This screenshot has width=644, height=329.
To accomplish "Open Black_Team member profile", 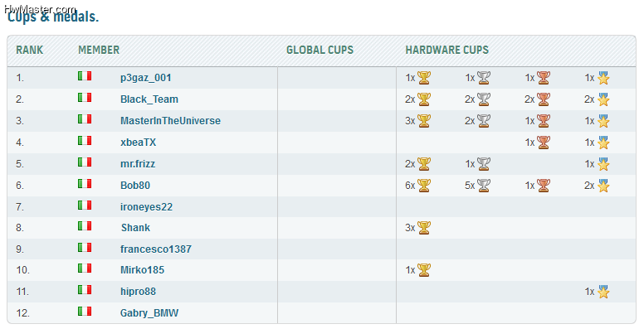I will click(149, 99).
